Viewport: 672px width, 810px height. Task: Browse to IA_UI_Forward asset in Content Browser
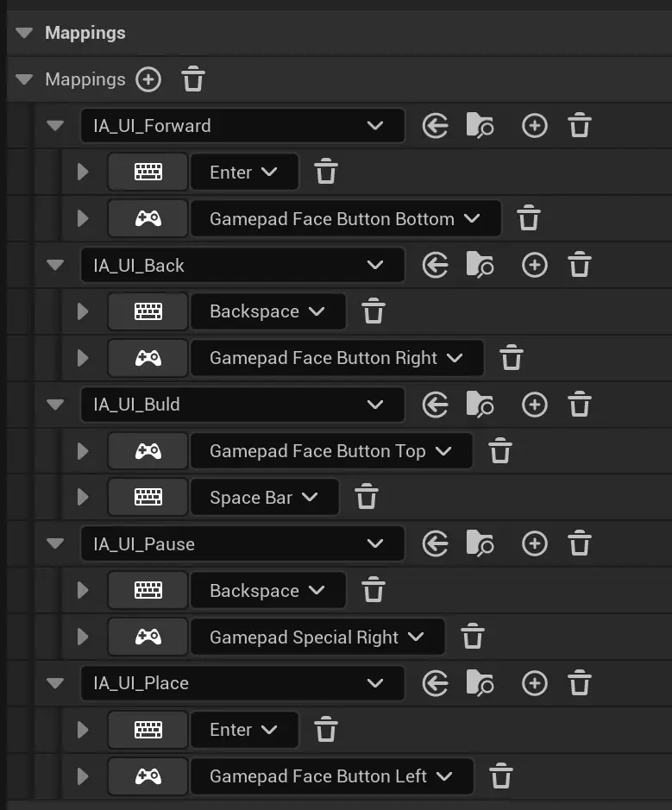(x=480, y=126)
